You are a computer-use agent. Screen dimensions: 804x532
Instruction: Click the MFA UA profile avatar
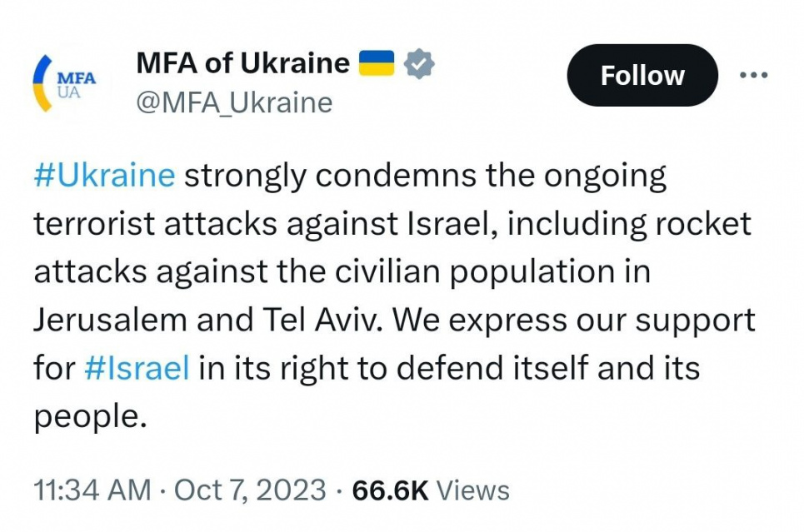tap(65, 82)
